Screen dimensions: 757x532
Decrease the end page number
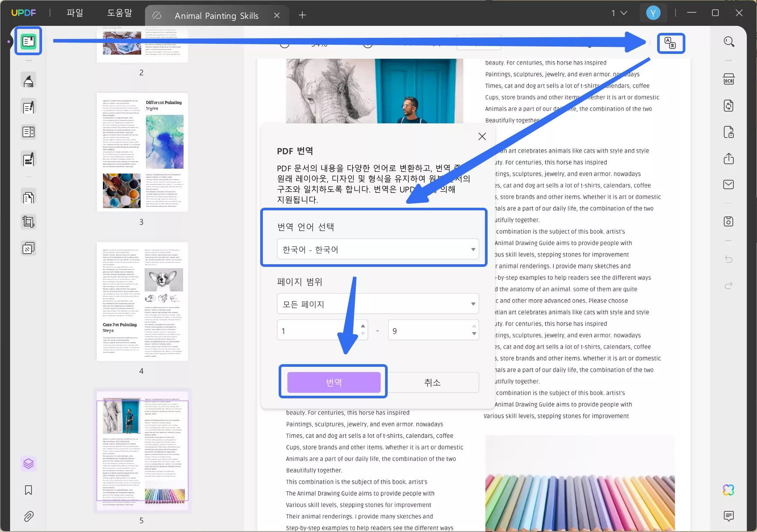pyautogui.click(x=474, y=334)
